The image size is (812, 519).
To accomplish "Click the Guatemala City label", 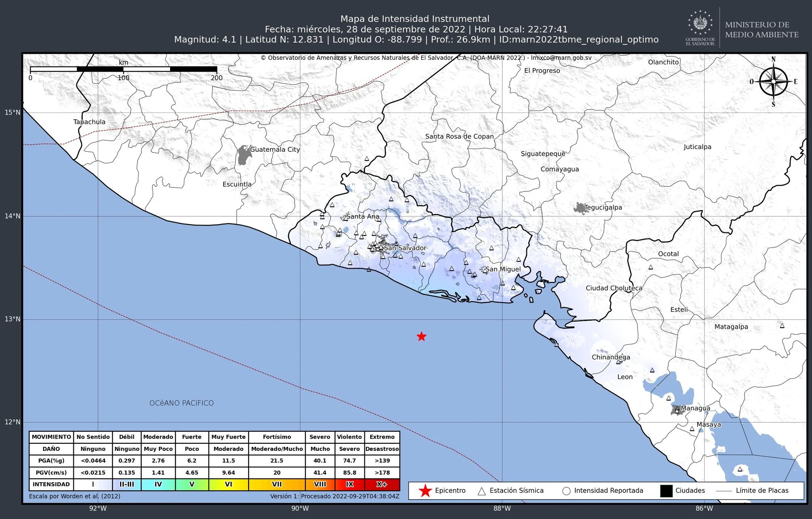I will [275, 150].
